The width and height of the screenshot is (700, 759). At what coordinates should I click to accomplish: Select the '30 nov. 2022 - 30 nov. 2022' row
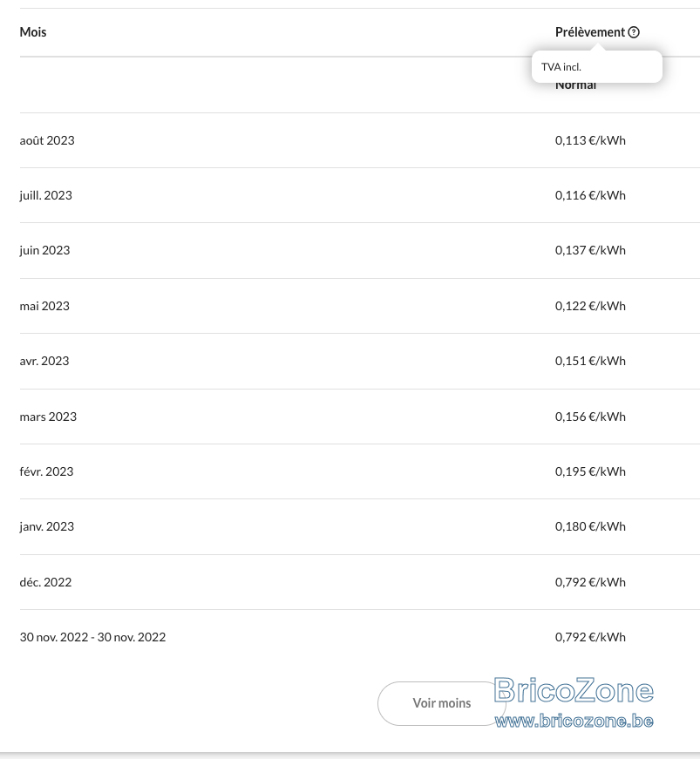tap(360, 637)
